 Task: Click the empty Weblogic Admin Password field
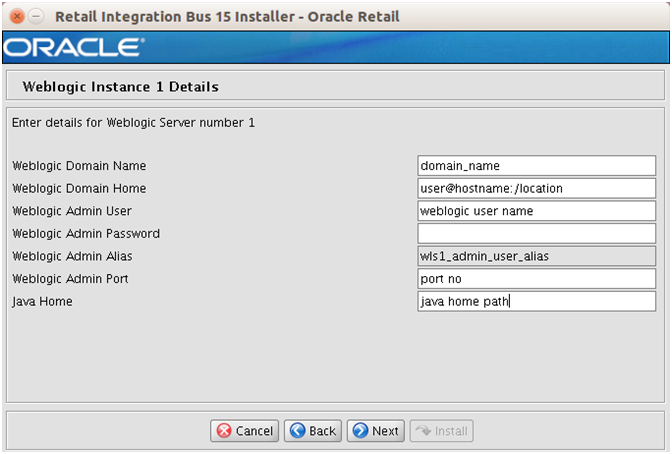click(x=537, y=233)
